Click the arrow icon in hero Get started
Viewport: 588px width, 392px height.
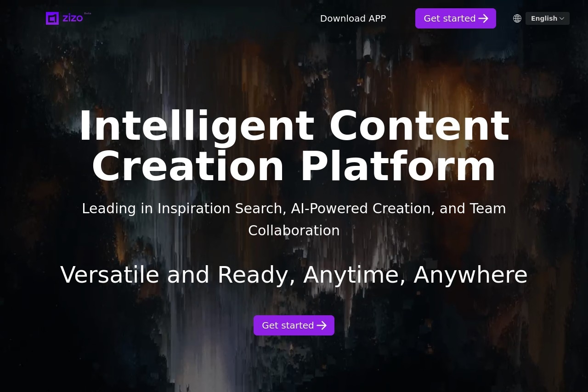pyautogui.click(x=322, y=325)
